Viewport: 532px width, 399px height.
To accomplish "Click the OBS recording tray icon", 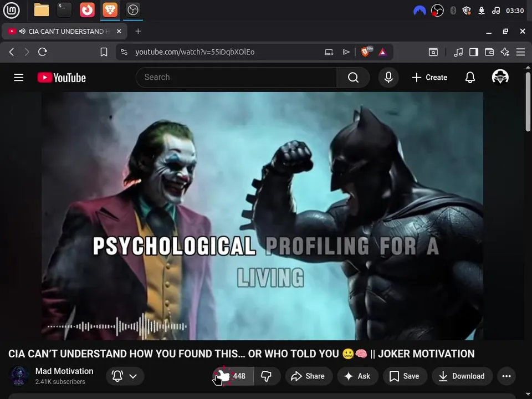I will tap(437, 11).
